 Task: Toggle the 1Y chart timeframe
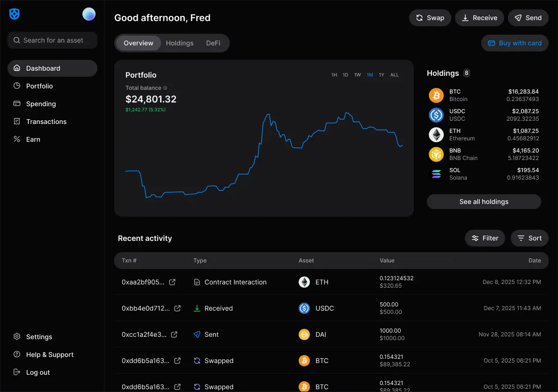[x=382, y=74]
